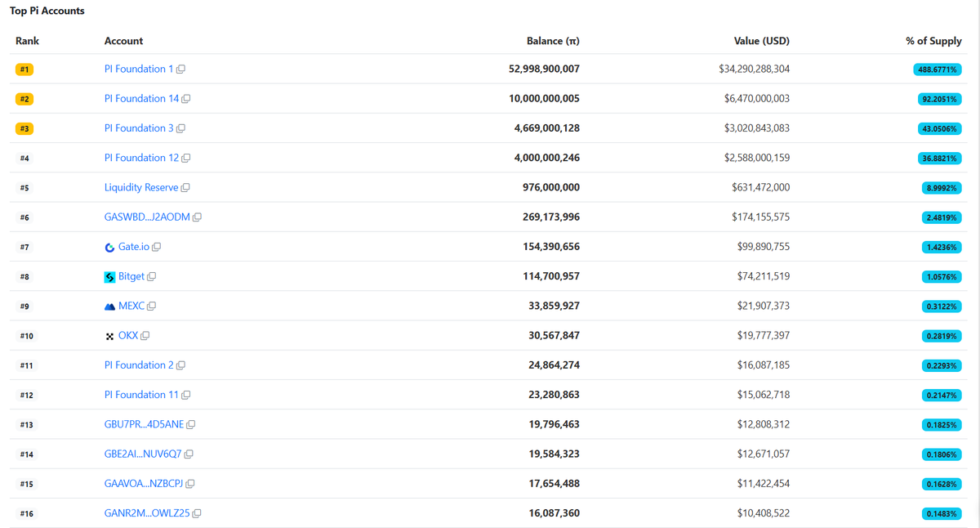
Task: Select USD value $10,408,522
Action: point(764,513)
